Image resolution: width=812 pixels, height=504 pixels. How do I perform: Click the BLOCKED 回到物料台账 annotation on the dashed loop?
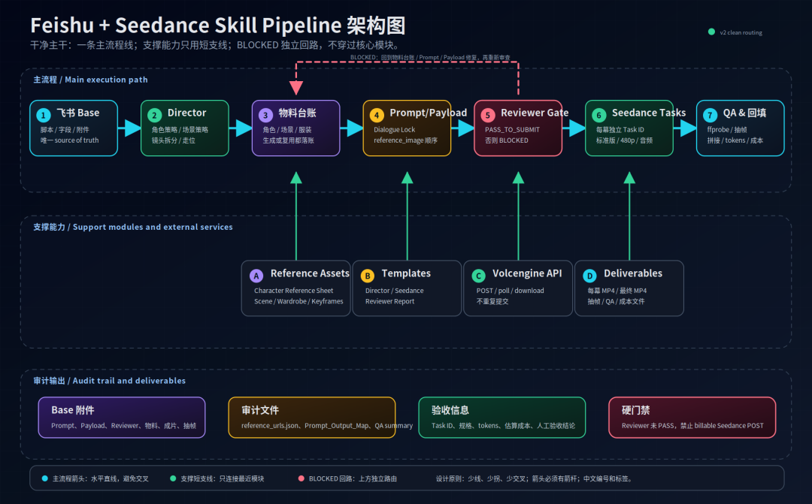430,57
